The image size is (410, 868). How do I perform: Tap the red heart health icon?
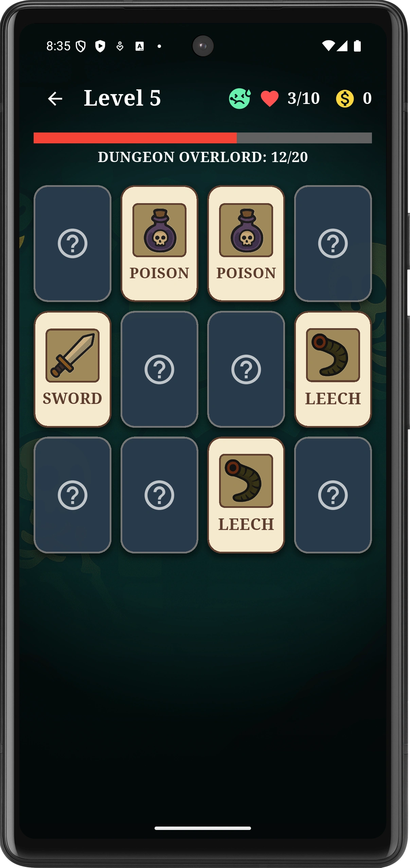pyautogui.click(x=270, y=99)
